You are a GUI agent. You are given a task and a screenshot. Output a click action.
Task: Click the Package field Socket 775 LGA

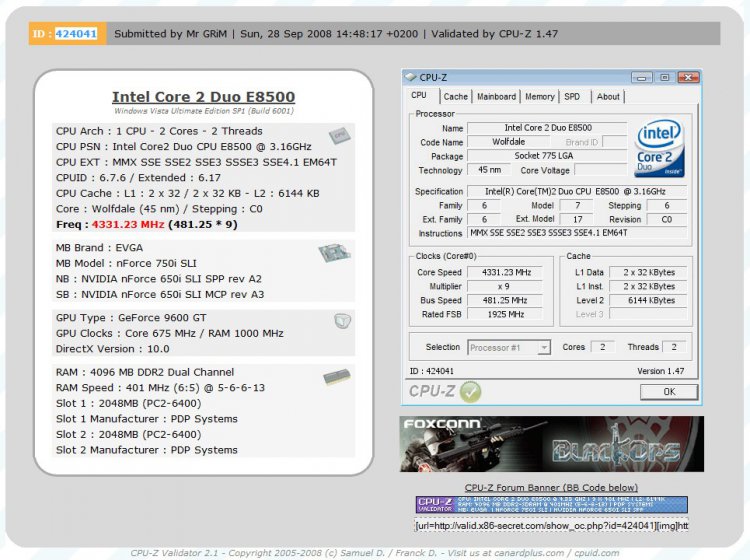(x=547, y=156)
